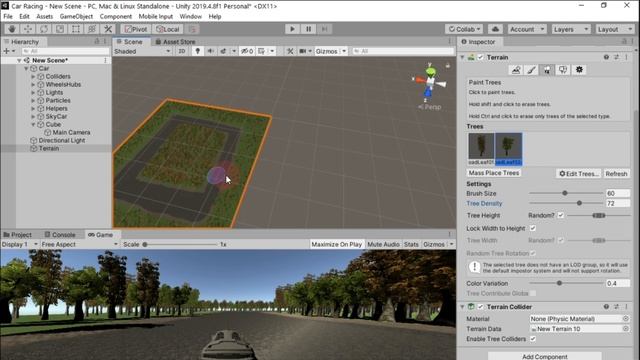Screen dimensions: 640x360
Task: Toggle Pivot handle position
Action: pyautogui.click(x=136, y=29)
